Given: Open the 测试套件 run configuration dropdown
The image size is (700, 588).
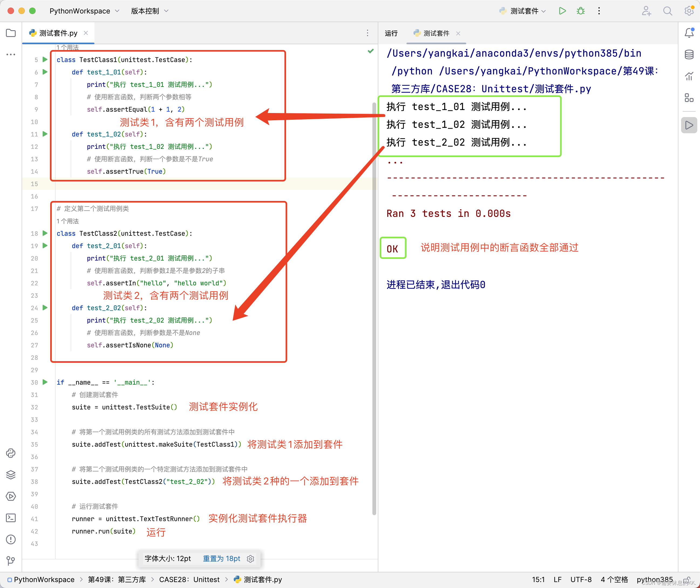Looking at the screenshot, I should (522, 11).
